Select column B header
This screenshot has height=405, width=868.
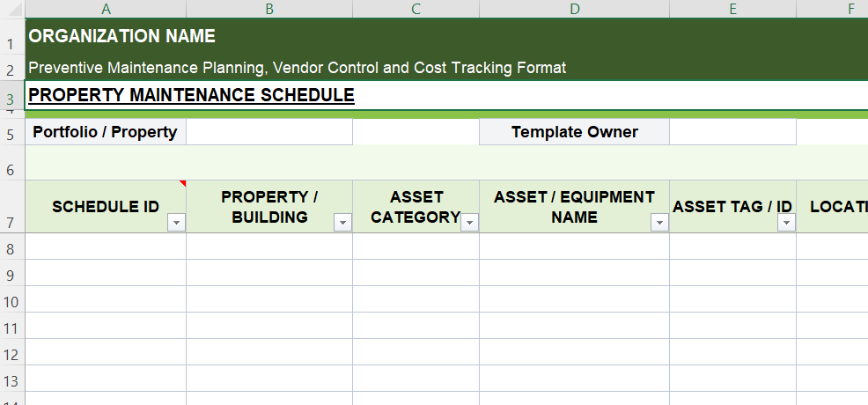pos(268,9)
